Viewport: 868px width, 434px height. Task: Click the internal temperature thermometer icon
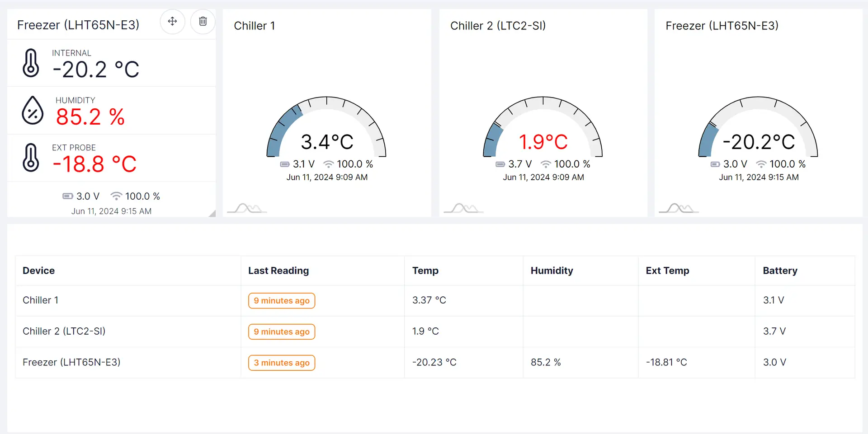tap(31, 63)
